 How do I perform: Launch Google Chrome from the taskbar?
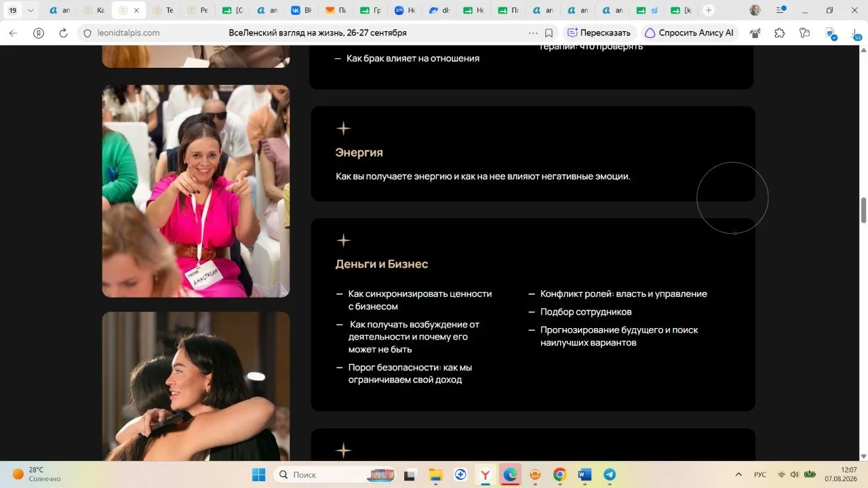(559, 474)
